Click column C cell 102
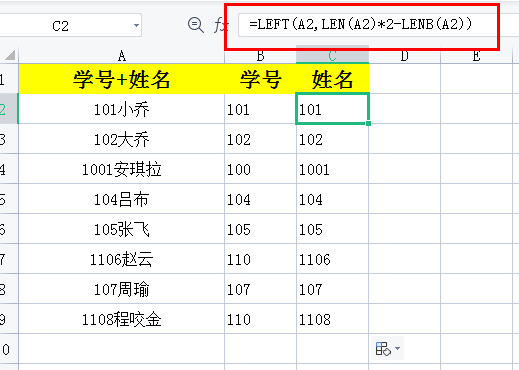The height and width of the screenshot is (370, 519). point(332,139)
